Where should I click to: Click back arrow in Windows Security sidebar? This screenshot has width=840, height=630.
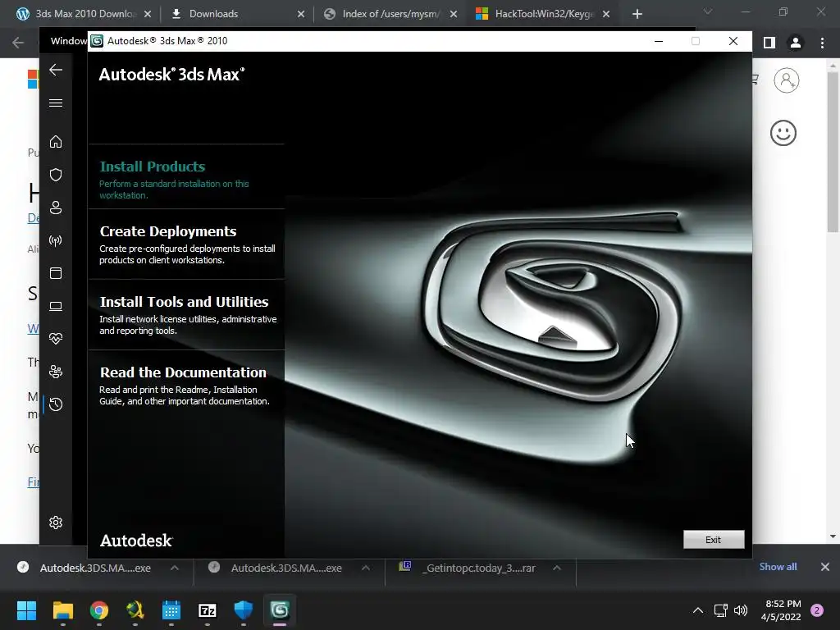click(x=56, y=70)
